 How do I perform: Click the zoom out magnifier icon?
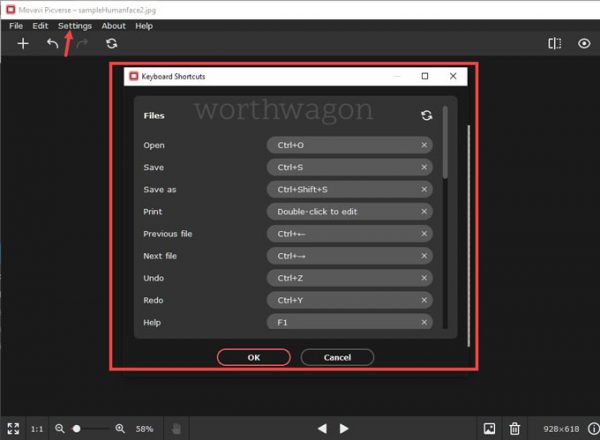click(60, 428)
